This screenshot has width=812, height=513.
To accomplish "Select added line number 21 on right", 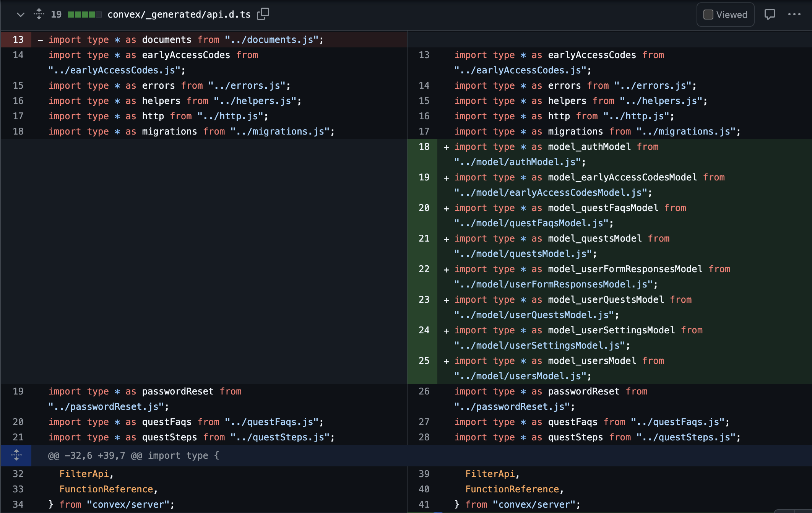I will tap(424, 239).
